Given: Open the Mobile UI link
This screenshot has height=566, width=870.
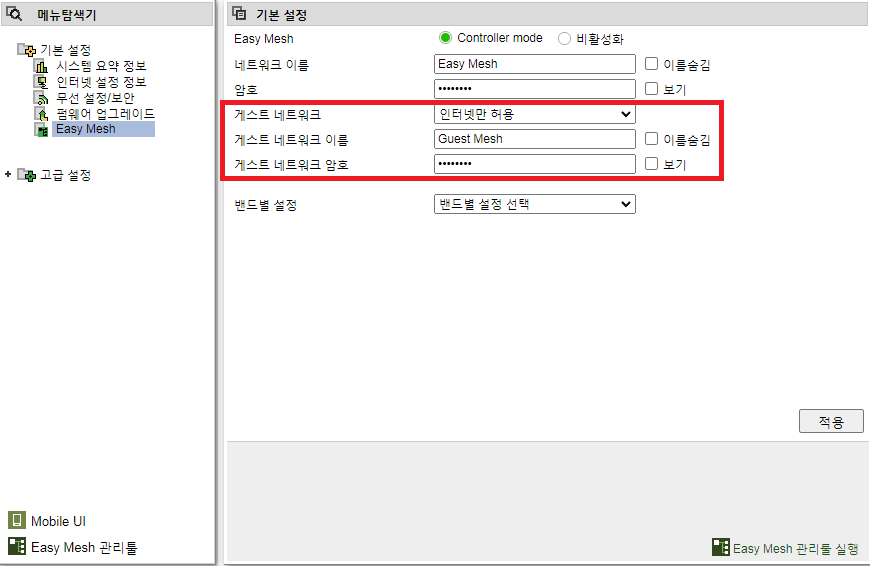Looking at the screenshot, I should [58, 521].
